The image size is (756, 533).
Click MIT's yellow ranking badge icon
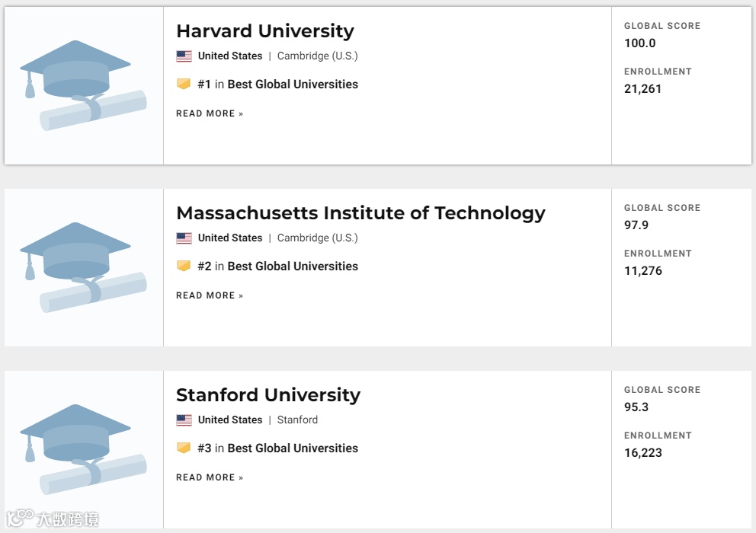point(184,266)
